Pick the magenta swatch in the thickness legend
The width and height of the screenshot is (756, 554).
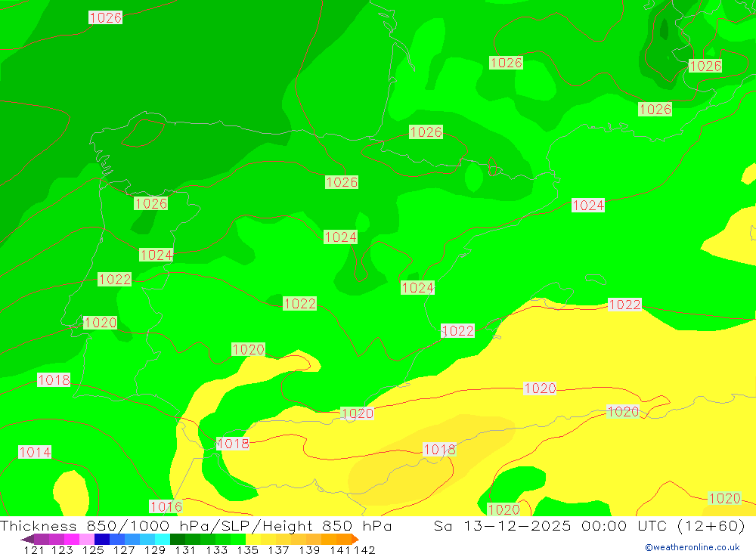tap(71, 539)
